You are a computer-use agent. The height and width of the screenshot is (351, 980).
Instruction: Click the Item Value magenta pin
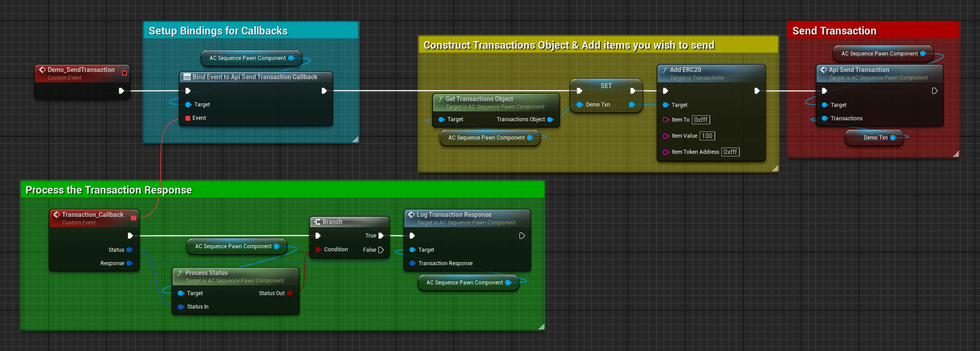click(x=666, y=136)
